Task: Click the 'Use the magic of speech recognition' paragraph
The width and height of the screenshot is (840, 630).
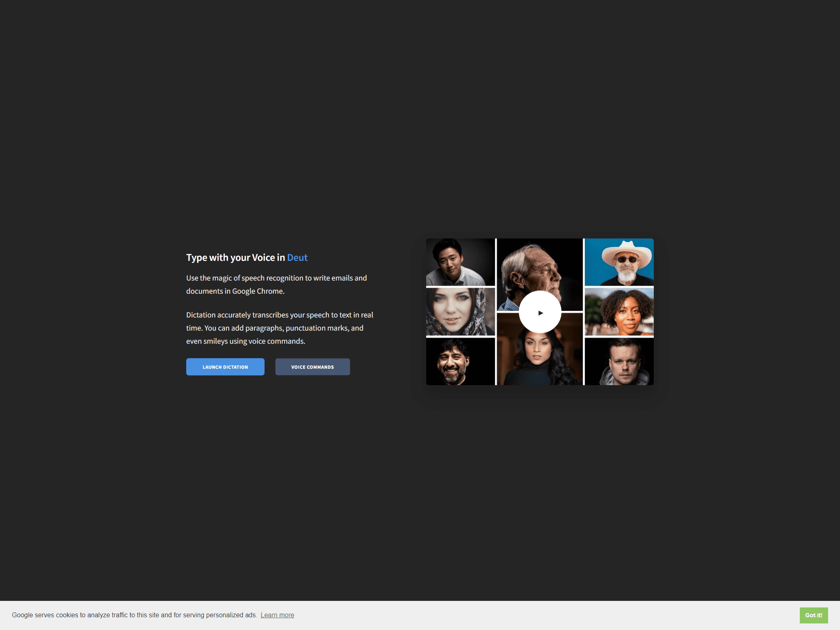Action: point(276,284)
